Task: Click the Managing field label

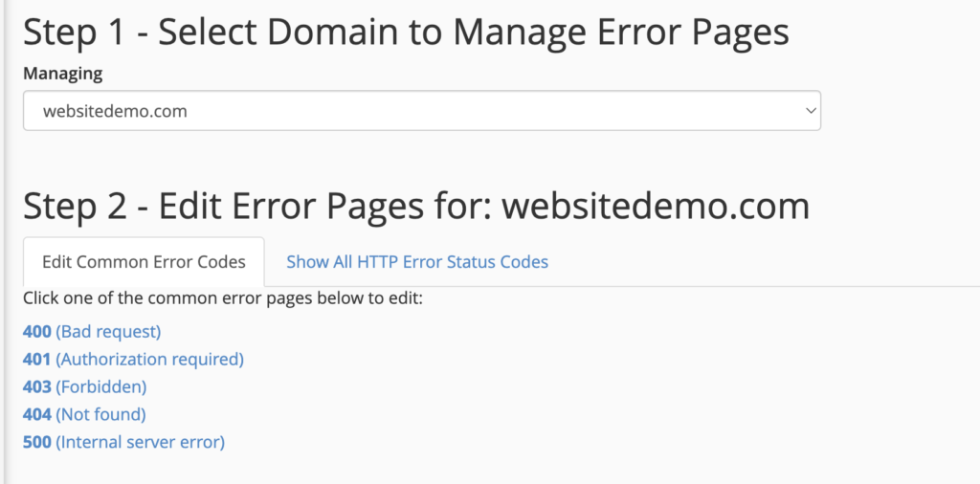Action: coord(63,73)
